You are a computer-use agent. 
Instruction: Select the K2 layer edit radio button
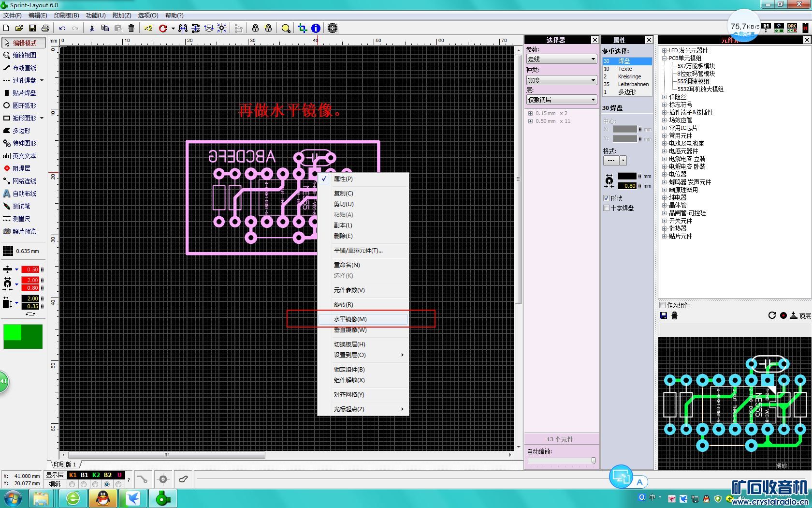click(95, 484)
